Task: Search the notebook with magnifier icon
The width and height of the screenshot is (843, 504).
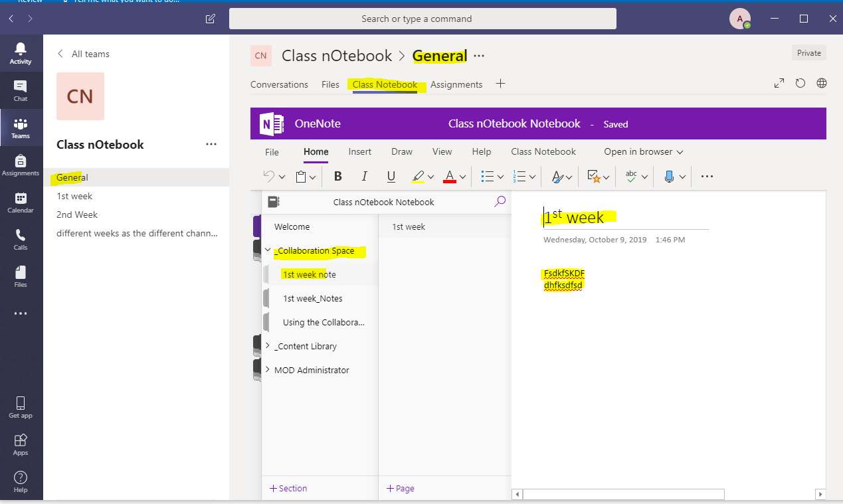Action: (500, 202)
